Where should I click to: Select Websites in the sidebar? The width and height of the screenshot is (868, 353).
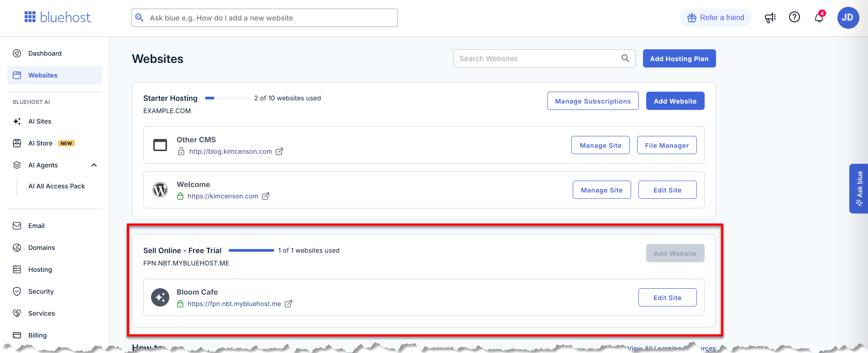pyautogui.click(x=55, y=75)
